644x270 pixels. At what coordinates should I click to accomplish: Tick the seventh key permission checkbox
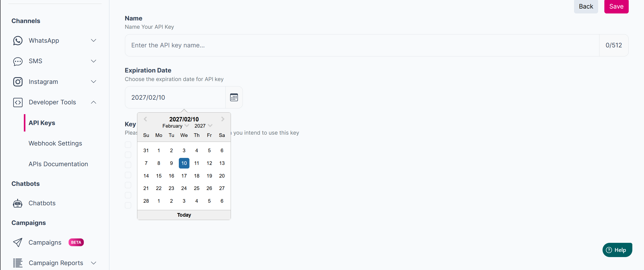click(x=128, y=205)
